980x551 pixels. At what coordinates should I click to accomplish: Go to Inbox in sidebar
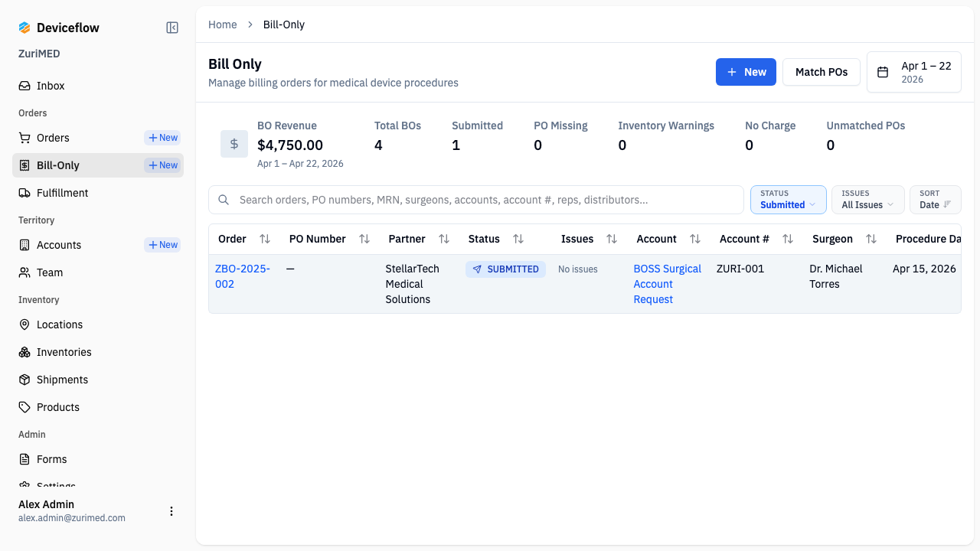tap(98, 86)
